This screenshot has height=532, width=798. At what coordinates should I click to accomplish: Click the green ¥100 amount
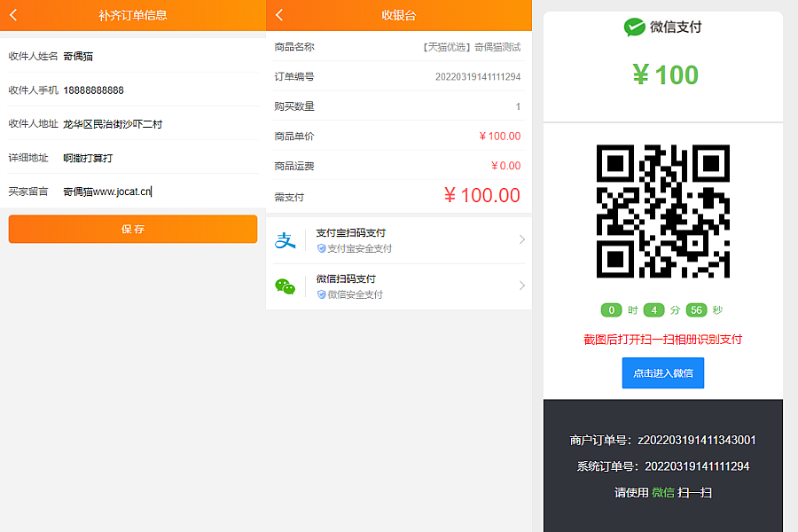[x=666, y=75]
